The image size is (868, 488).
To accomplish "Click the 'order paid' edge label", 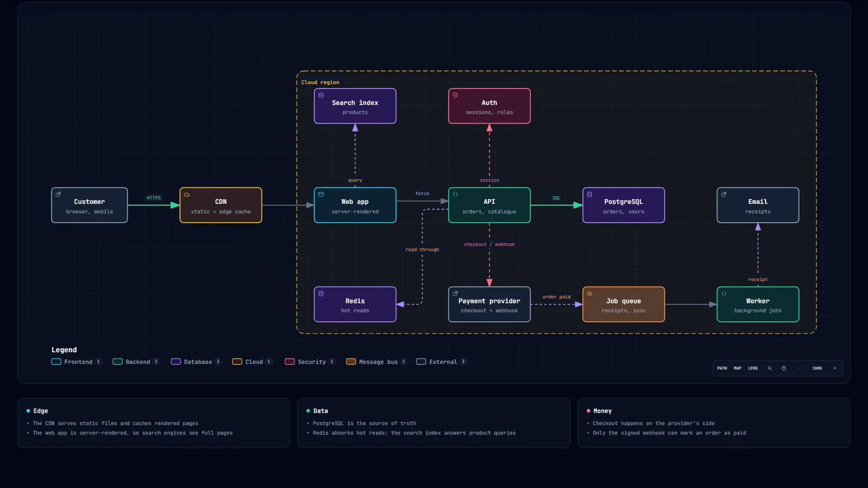I will pyautogui.click(x=557, y=297).
